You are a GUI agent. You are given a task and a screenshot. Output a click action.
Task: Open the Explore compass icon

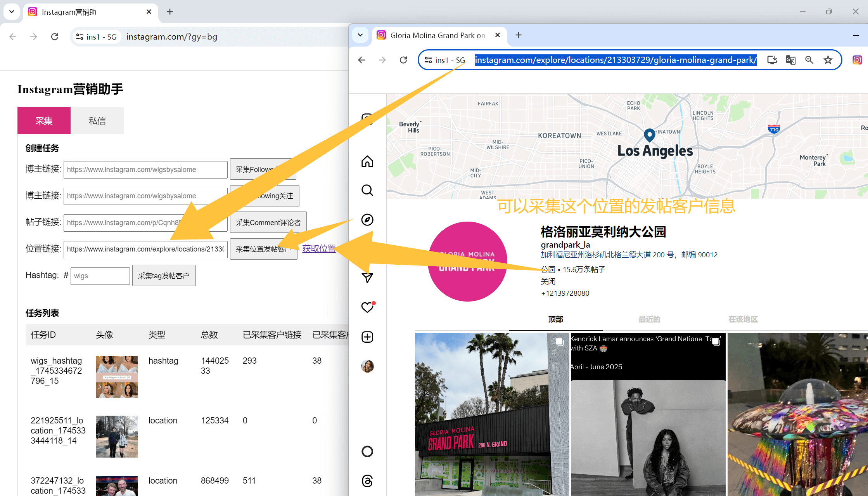pyautogui.click(x=367, y=220)
